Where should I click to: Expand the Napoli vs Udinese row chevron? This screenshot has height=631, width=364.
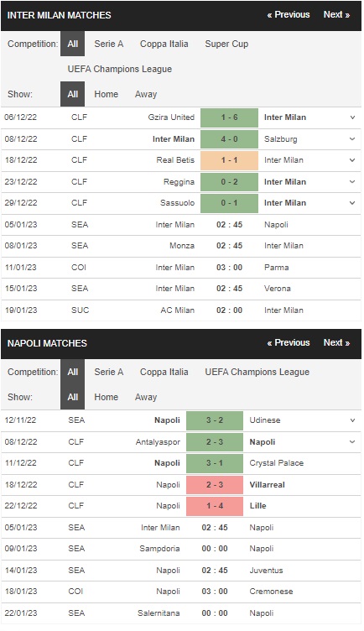click(x=352, y=420)
